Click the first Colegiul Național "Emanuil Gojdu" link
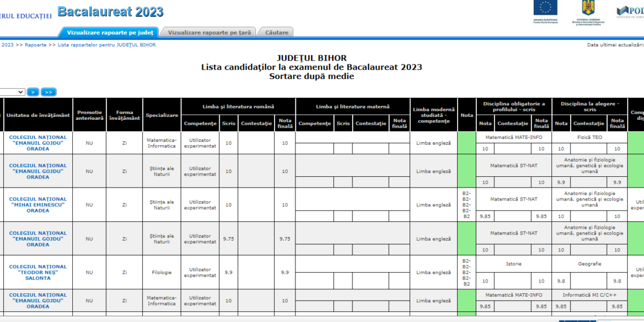 pyautogui.click(x=38, y=143)
